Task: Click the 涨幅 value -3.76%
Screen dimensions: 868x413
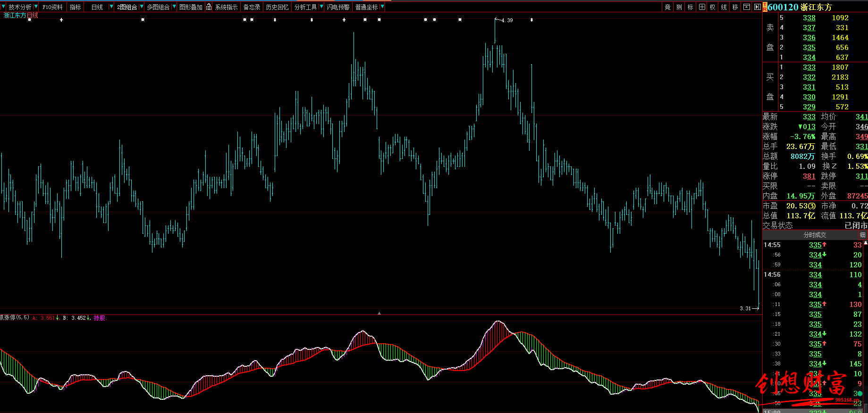Action: (x=802, y=137)
